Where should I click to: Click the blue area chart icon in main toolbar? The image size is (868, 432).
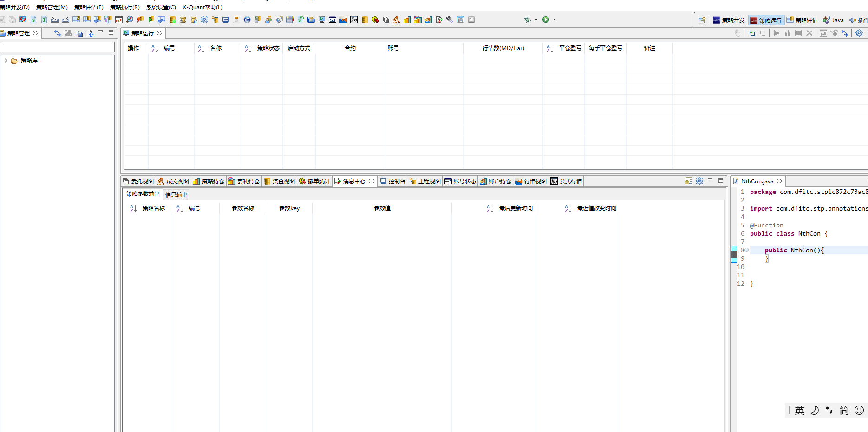[343, 19]
